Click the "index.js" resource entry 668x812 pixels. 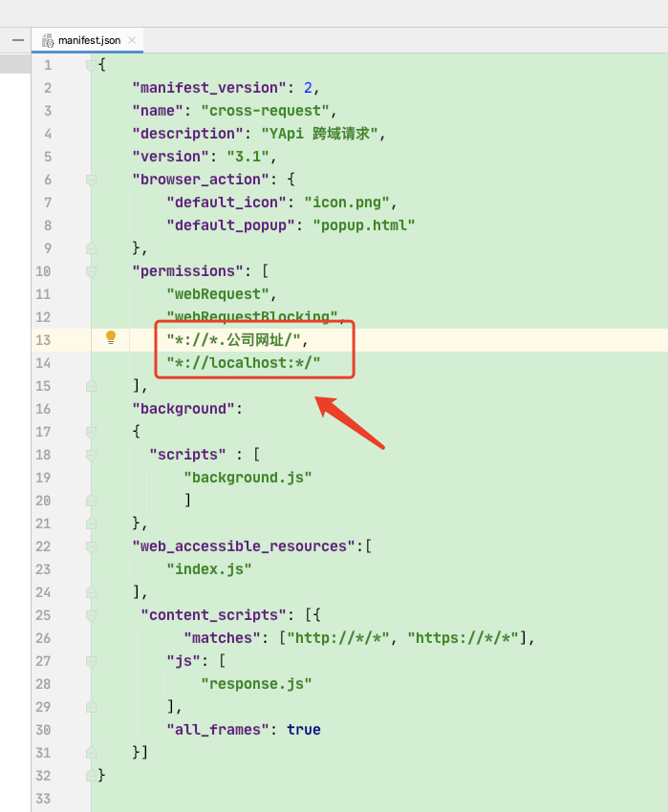209,569
